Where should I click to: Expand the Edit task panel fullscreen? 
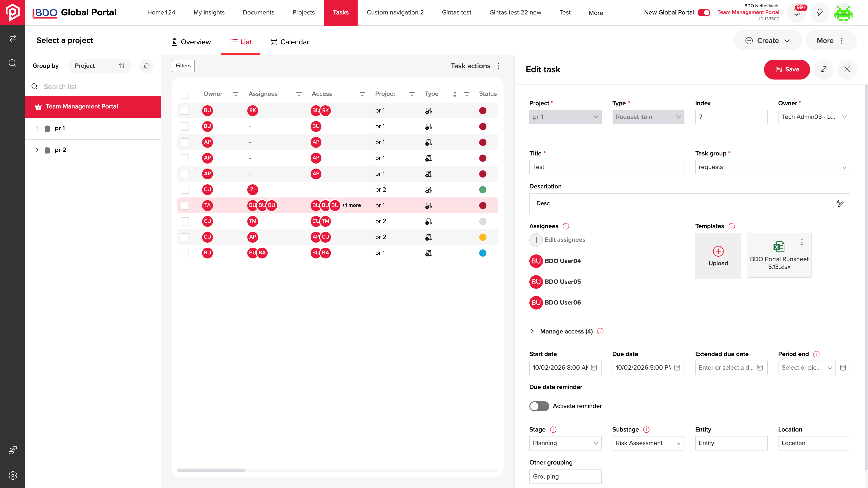[823, 69]
